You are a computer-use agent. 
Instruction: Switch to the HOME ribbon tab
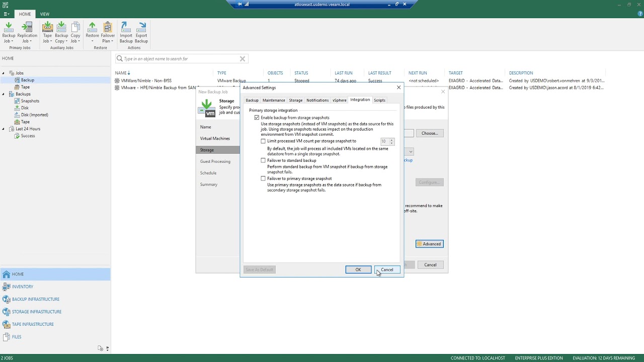[x=25, y=14]
